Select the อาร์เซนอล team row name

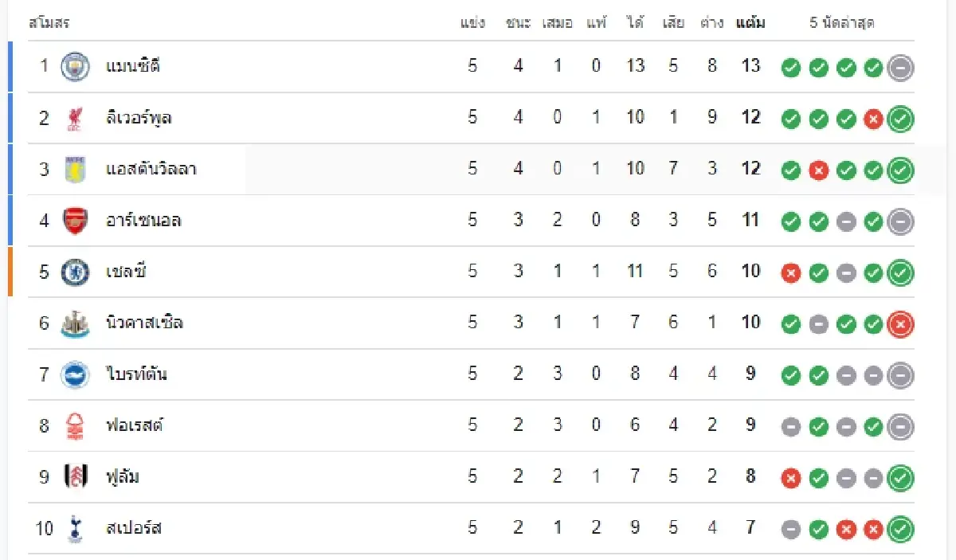click(143, 221)
